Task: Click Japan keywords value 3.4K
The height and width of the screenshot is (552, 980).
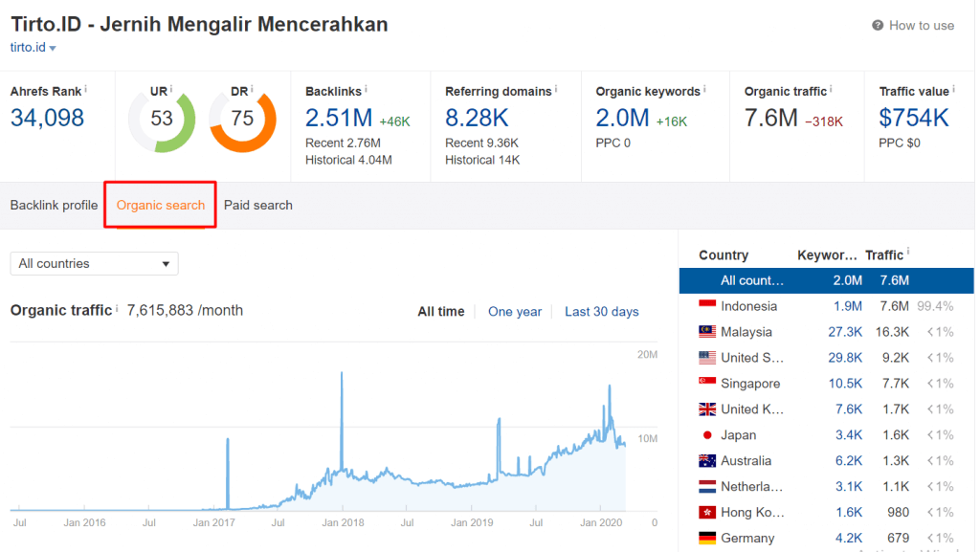Action: click(849, 435)
